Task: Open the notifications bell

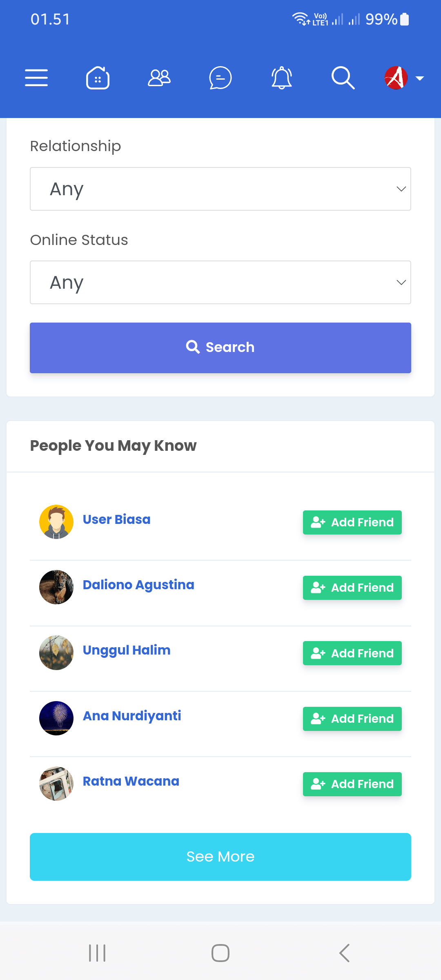Action: point(282,78)
